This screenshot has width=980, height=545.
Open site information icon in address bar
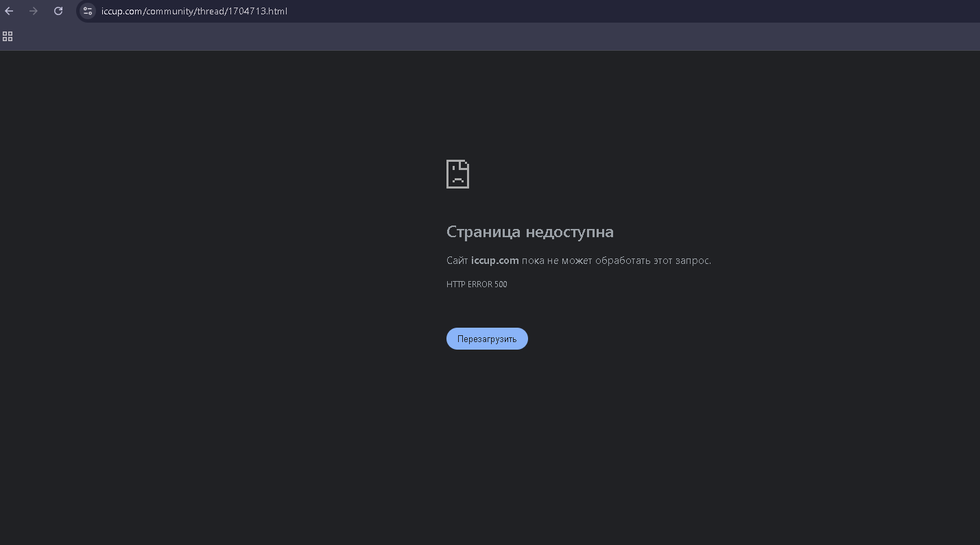tap(88, 11)
